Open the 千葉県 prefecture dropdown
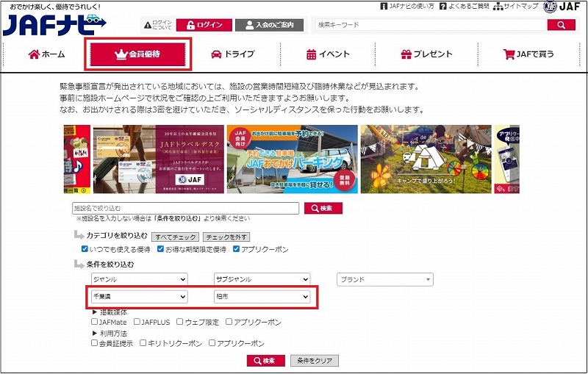 pos(139,296)
